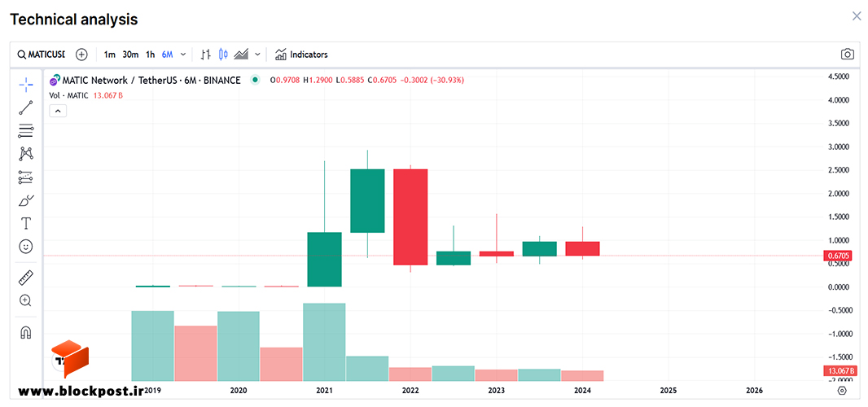The image size is (868, 407).
Task: Pick the Text annotation tool
Action: pyautogui.click(x=26, y=223)
